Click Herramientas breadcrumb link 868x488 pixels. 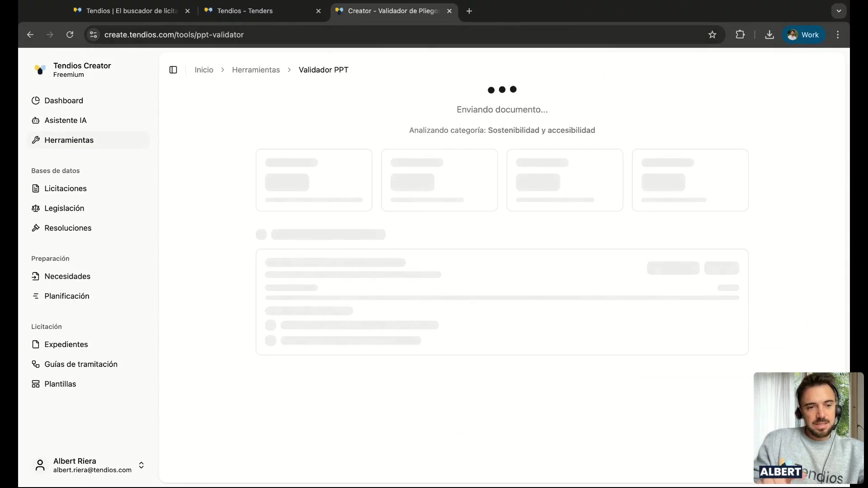(256, 70)
